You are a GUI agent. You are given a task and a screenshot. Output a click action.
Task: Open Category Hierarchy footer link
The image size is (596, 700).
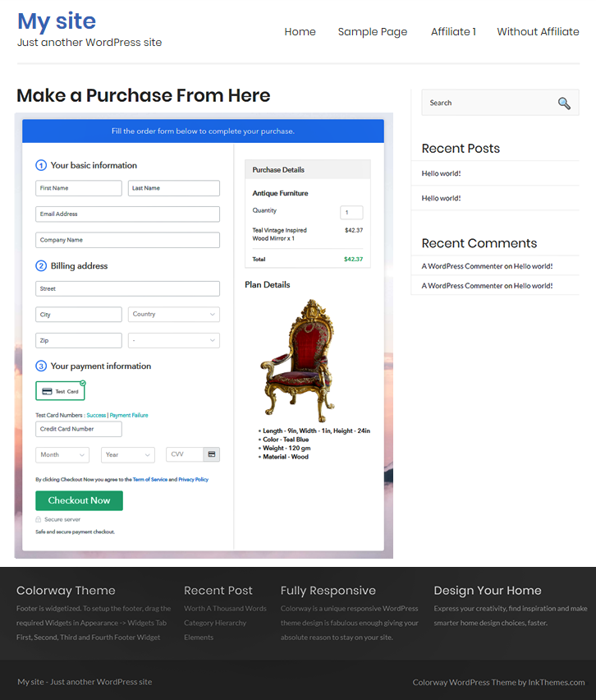215,623
